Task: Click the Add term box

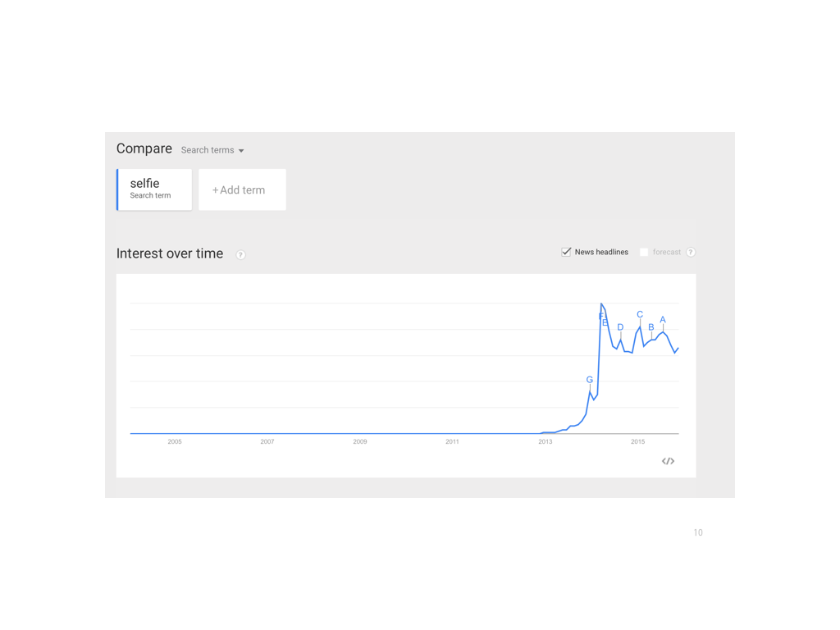Action: point(242,189)
